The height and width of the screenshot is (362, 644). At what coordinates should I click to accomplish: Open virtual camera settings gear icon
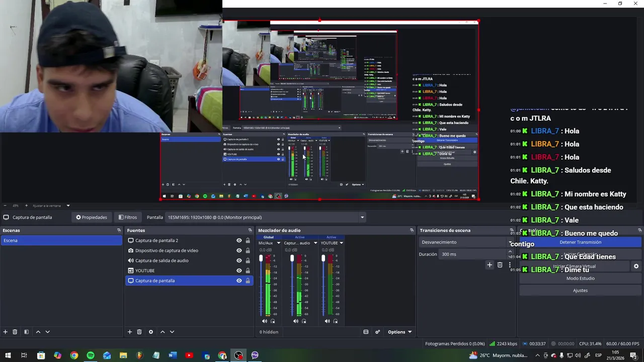coord(636,266)
